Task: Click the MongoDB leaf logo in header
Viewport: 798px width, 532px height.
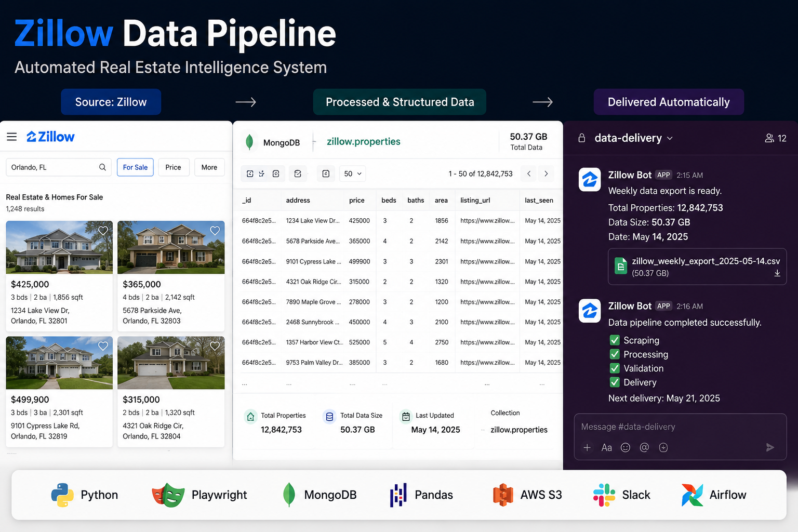Action: [249, 142]
